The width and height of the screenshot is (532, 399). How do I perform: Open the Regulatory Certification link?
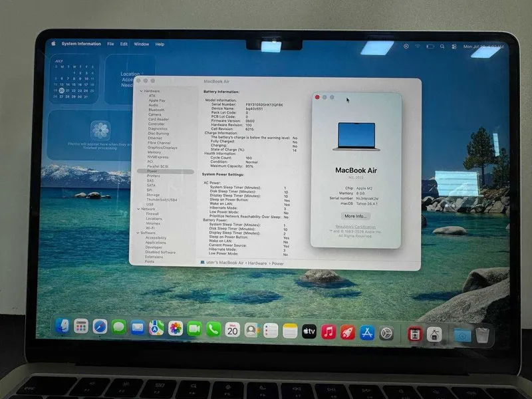[355, 227]
